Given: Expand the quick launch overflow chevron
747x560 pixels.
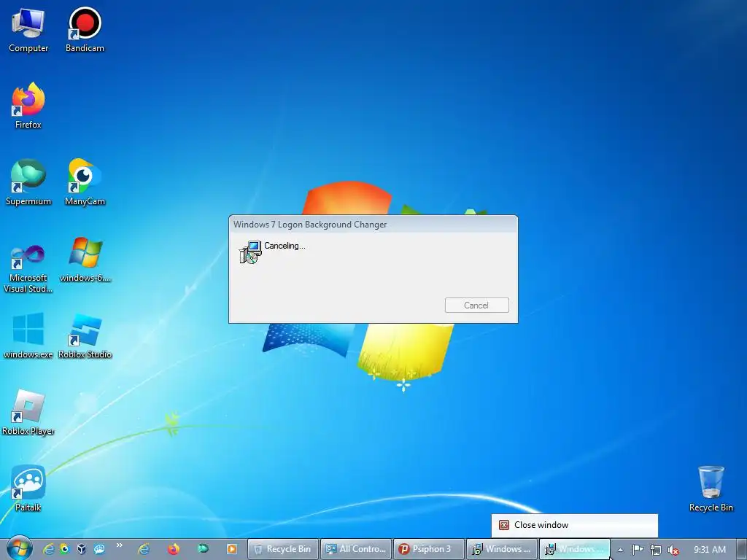Looking at the screenshot, I should pyautogui.click(x=119, y=545).
